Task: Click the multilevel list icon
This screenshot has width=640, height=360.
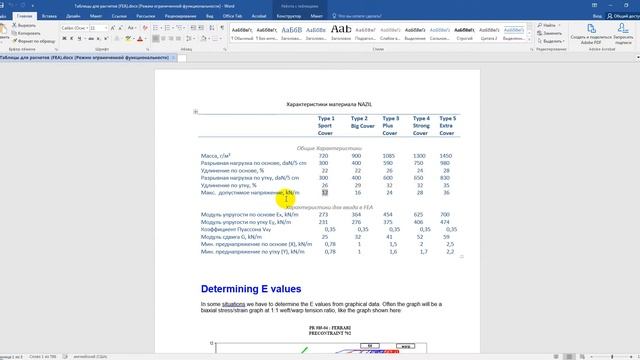Action: tap(179, 28)
